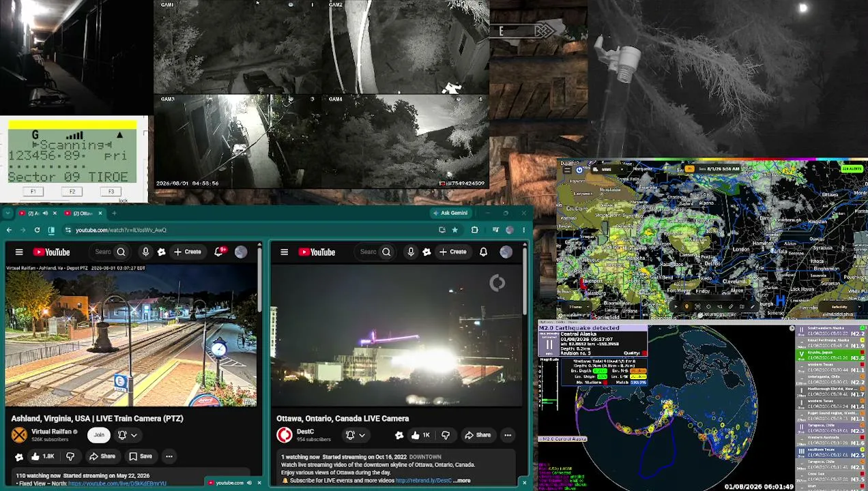Click the YouTube logo in the left pane
Viewport: 868px width, 491px height.
click(x=51, y=252)
